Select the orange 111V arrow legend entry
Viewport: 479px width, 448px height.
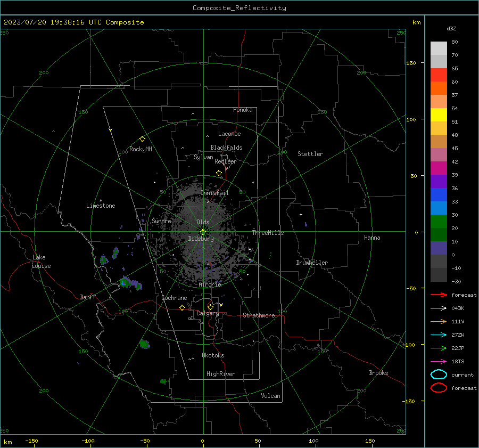point(439,321)
